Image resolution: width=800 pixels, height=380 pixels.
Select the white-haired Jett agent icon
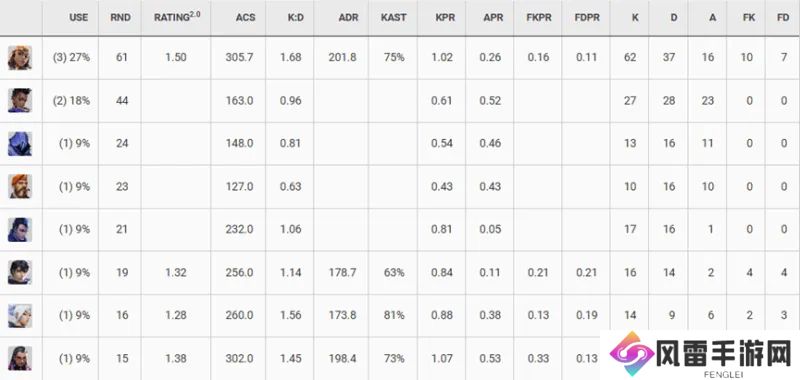click(20, 315)
